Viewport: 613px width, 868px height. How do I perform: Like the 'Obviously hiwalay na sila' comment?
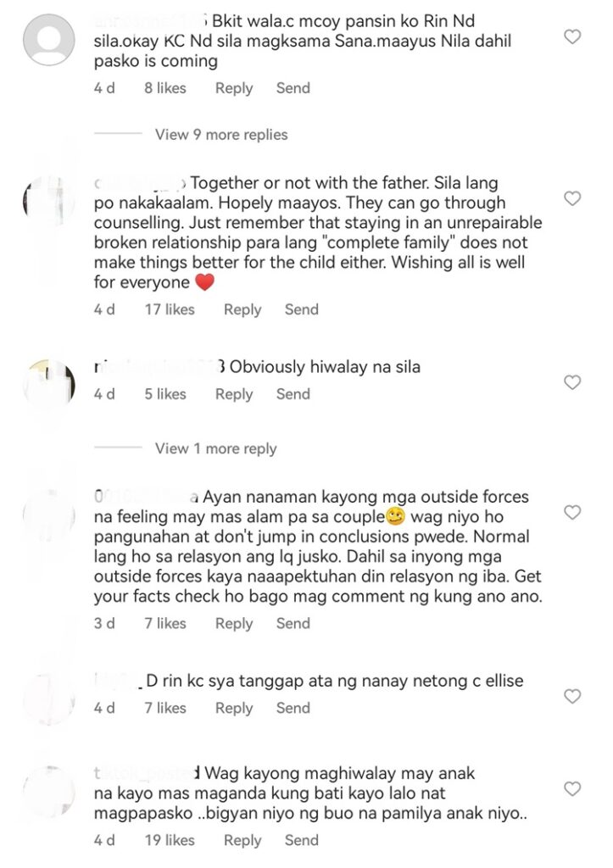[572, 382]
